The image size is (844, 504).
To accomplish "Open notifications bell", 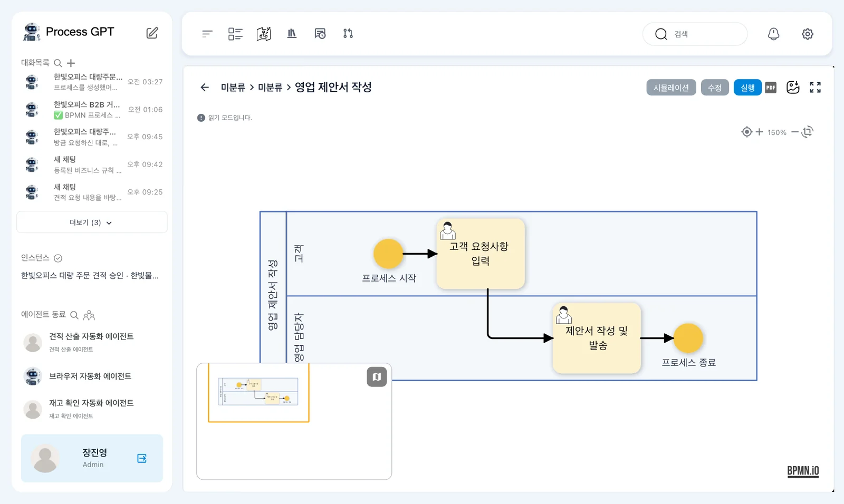I will tap(773, 34).
